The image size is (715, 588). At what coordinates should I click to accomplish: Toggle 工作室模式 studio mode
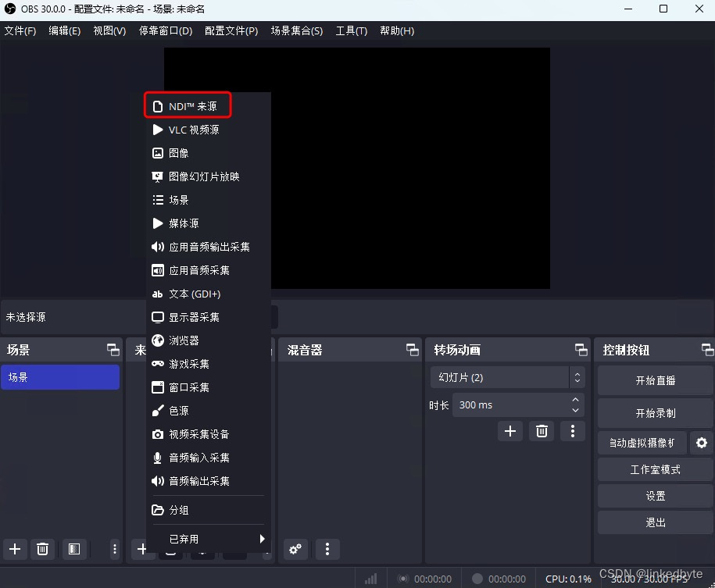[x=656, y=469]
